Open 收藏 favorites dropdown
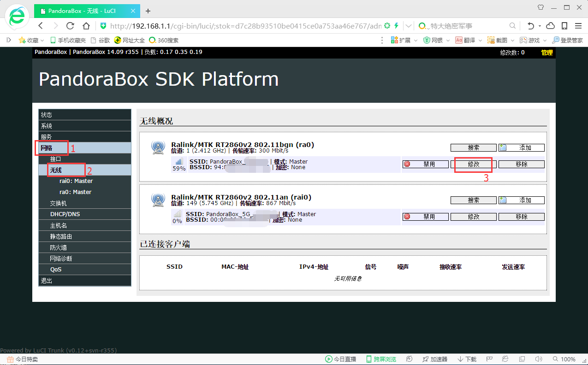The width and height of the screenshot is (588, 365). [31, 40]
